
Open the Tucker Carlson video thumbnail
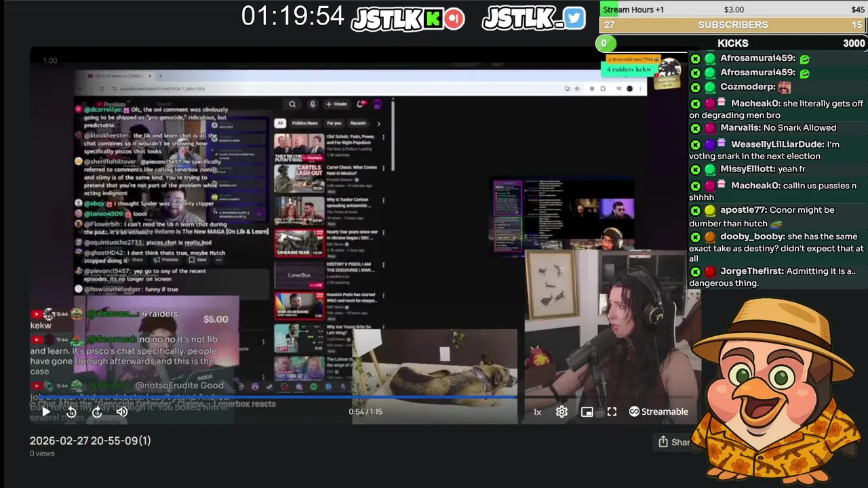pyautogui.click(x=299, y=210)
